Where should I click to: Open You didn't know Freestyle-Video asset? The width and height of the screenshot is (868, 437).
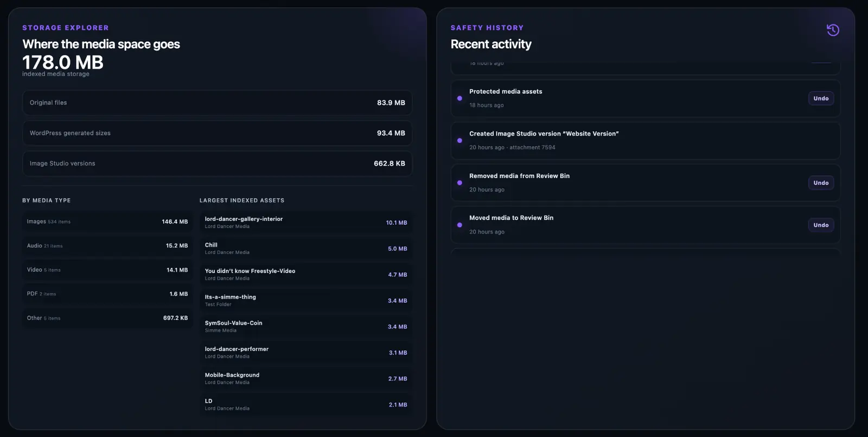(x=306, y=275)
